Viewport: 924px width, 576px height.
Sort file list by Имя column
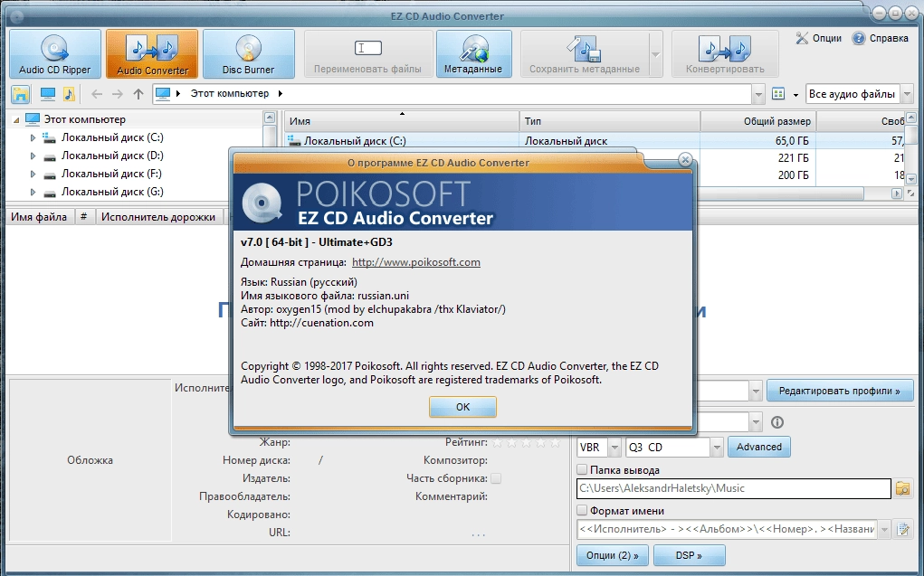pyautogui.click(x=402, y=121)
